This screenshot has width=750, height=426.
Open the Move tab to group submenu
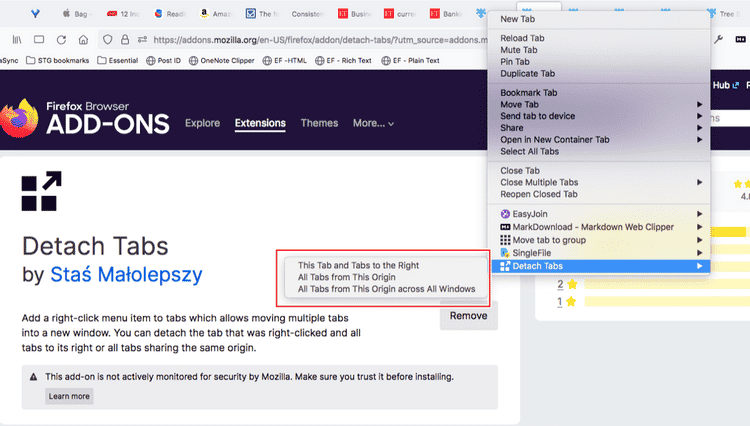pyautogui.click(x=599, y=240)
